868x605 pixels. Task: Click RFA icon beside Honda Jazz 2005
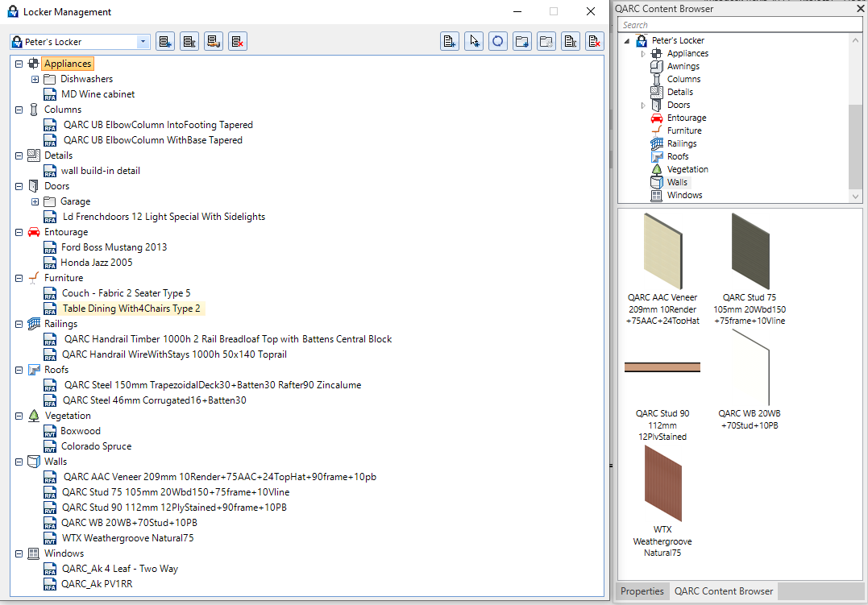tap(50, 263)
